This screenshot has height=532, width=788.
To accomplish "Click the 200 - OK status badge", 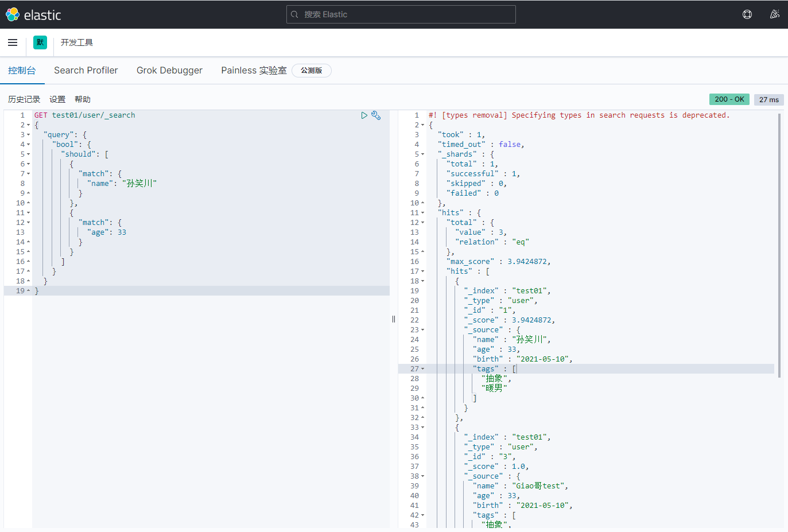I will 729,99.
